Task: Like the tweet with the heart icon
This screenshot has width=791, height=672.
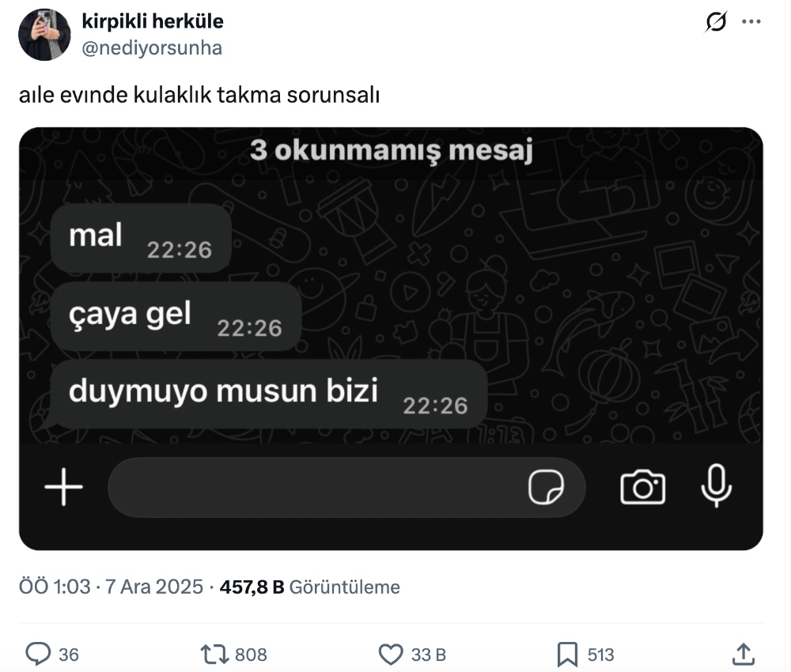Action: pos(391,654)
